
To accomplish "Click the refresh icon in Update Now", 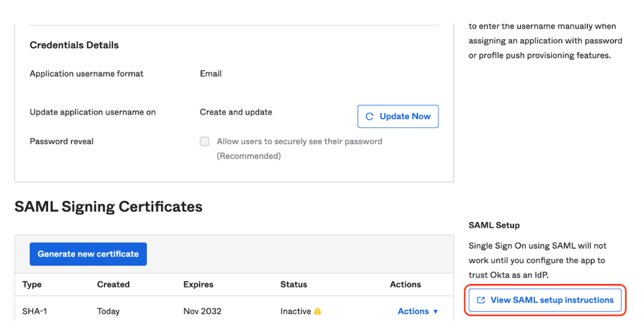I will (369, 116).
